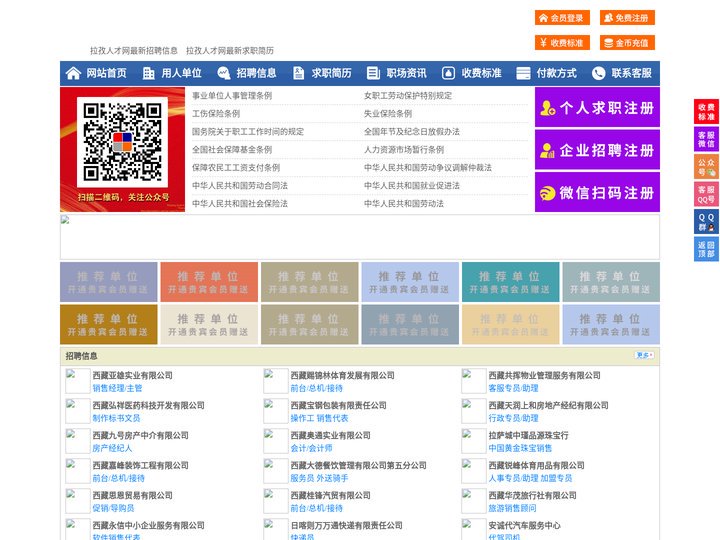
Task: Click the teal 推荐单位 tile in first row
Action: pos(510,282)
